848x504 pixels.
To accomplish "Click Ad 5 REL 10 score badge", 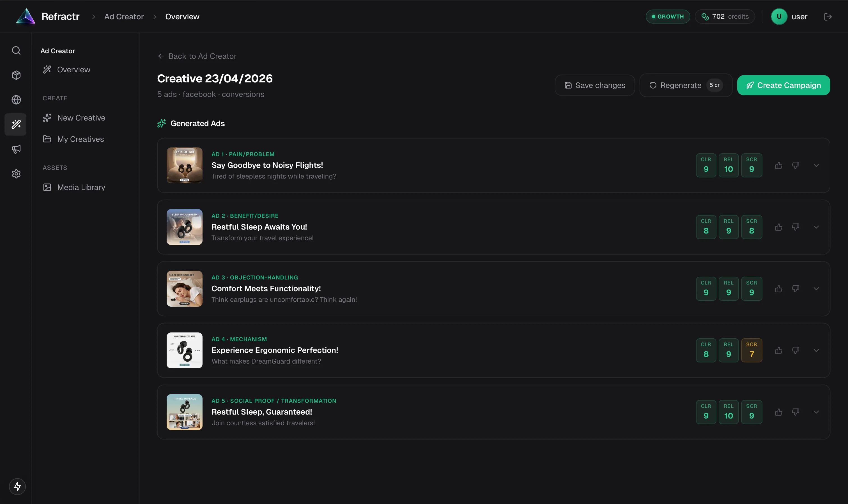I will tap(729, 412).
